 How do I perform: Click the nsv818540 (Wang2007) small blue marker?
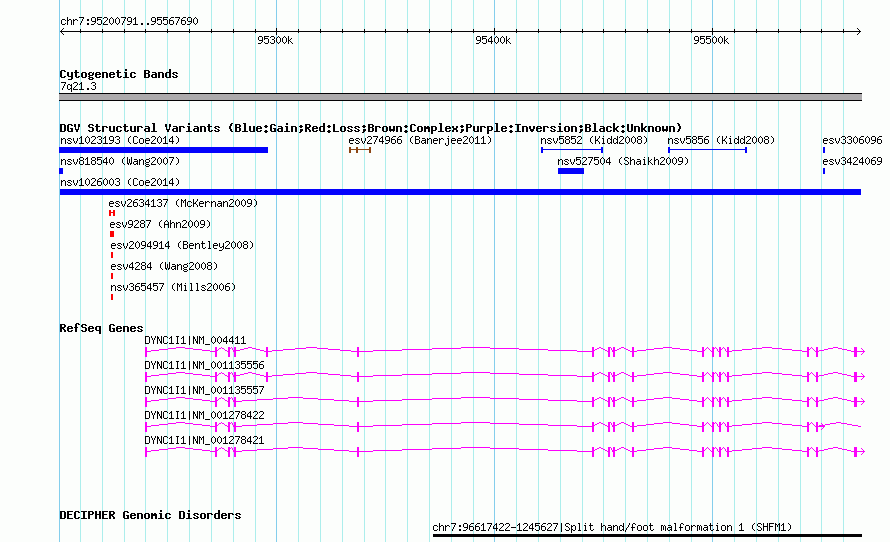pyautogui.click(x=61, y=171)
